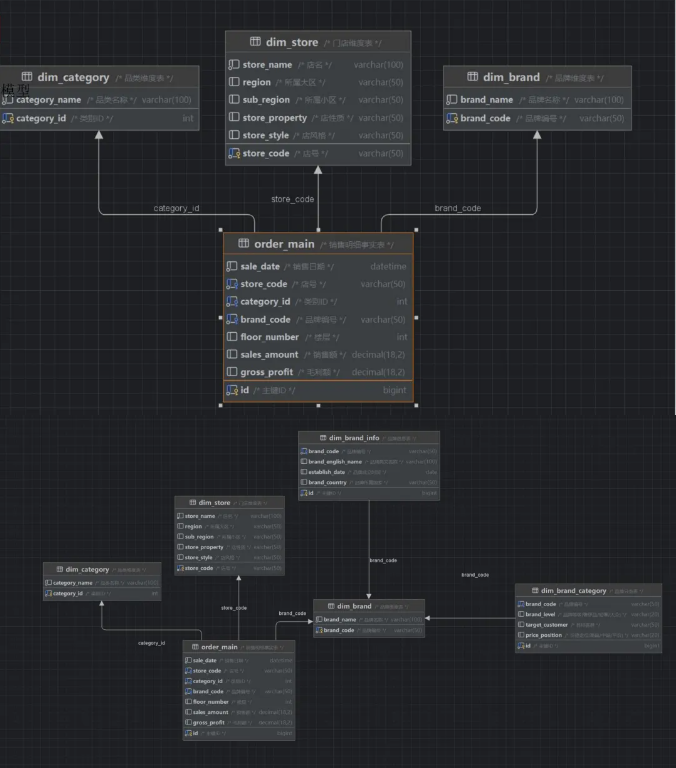Click category_id relationship label in upper diagram

(x=176, y=208)
